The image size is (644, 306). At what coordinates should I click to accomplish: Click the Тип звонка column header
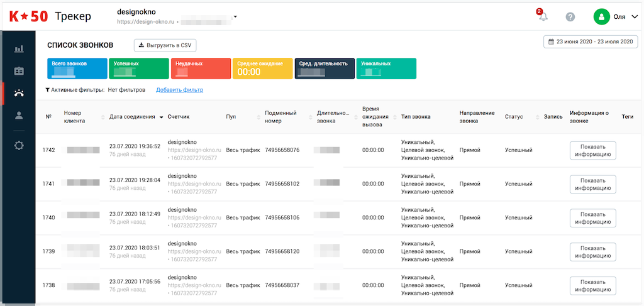click(416, 117)
